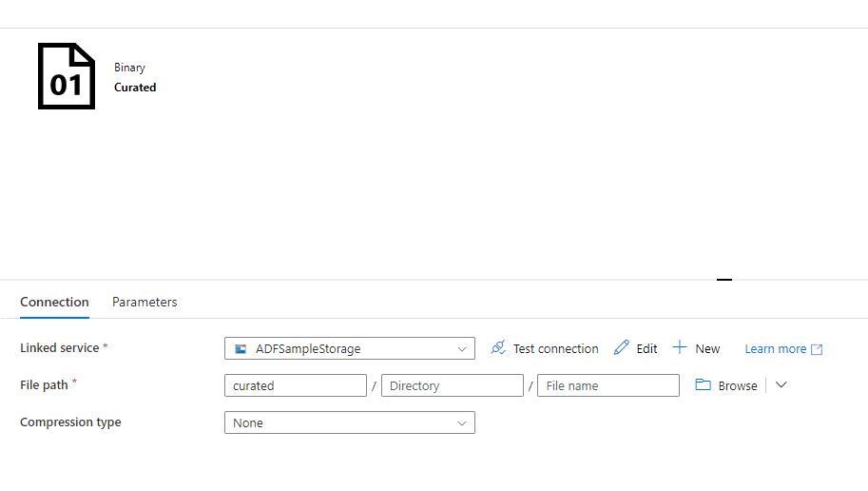Focus the Directory input field
Image resolution: width=868 pixels, height=491 pixels.
click(x=453, y=385)
